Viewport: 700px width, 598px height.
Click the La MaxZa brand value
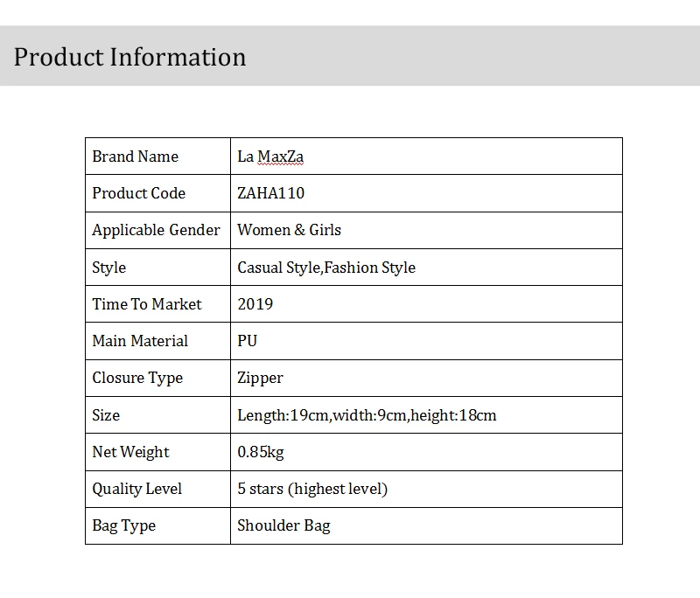[270, 156]
